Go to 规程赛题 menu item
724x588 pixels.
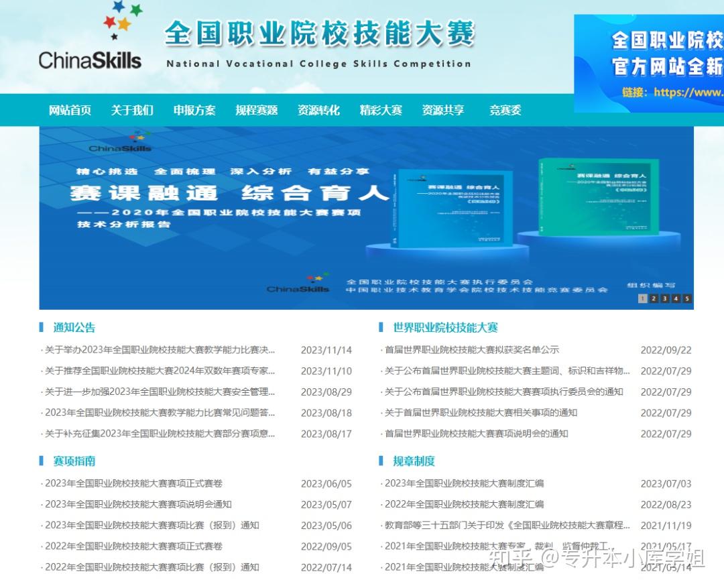(x=257, y=110)
